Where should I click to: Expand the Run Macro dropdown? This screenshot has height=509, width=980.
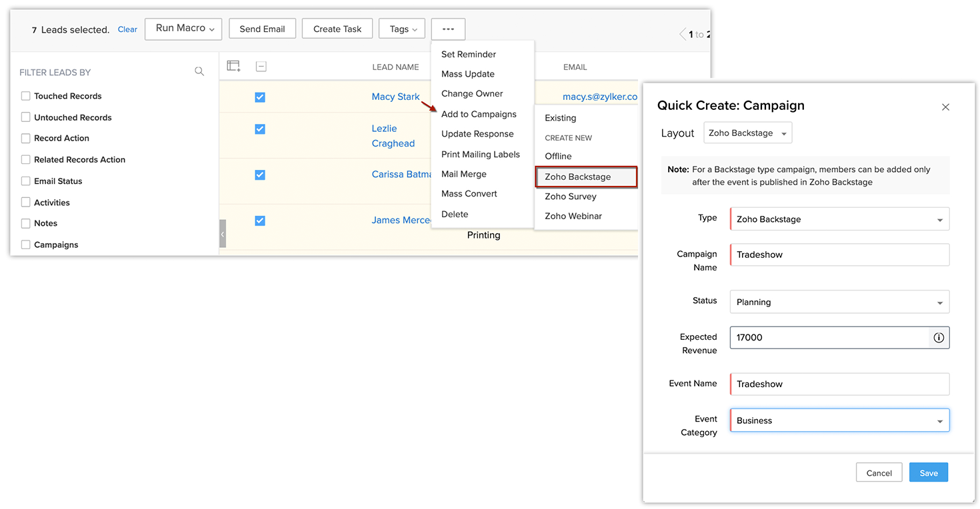[x=184, y=29]
